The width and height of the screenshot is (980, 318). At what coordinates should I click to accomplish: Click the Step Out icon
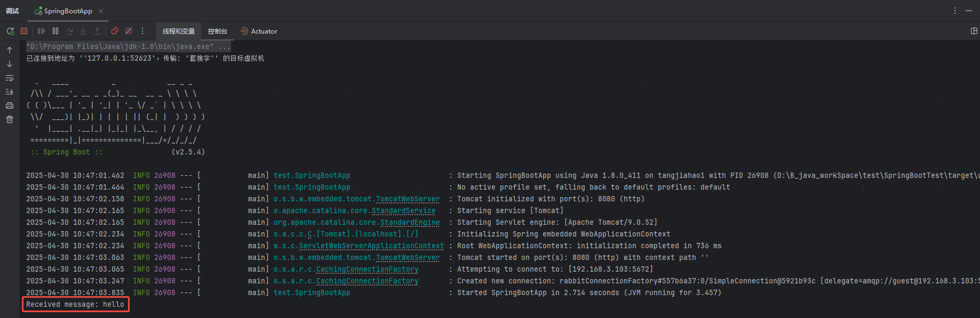97,31
